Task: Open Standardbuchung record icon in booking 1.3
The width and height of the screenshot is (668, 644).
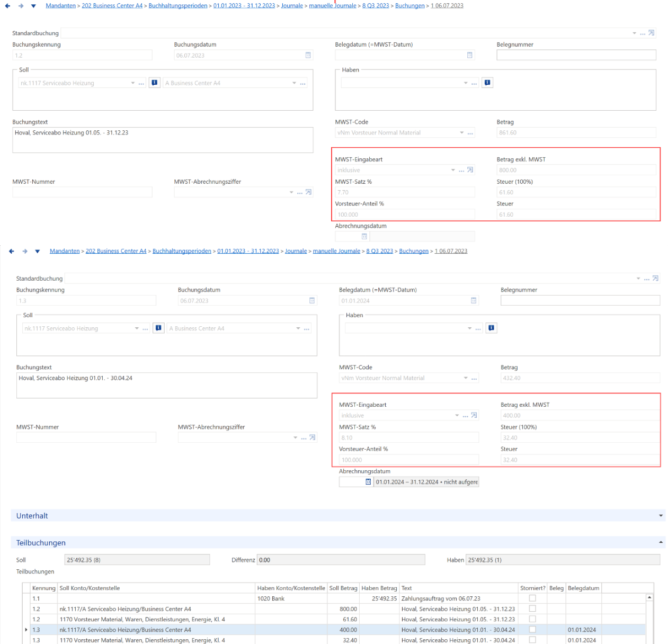Action: pos(655,279)
